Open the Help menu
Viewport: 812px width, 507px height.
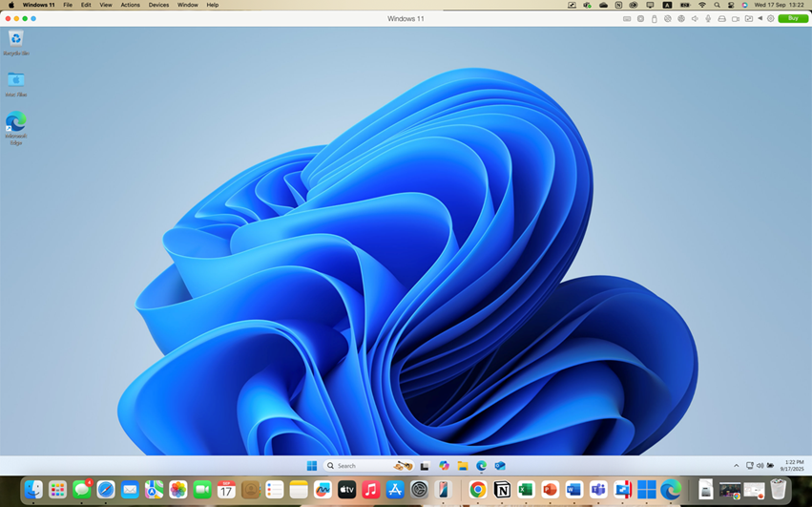pyautogui.click(x=213, y=5)
